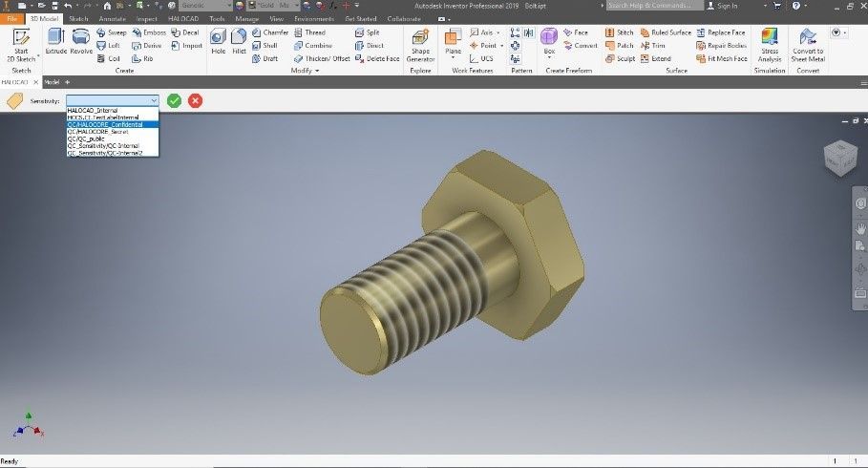Click Sign In
Image resolution: width=868 pixels, height=468 pixels.
tap(723, 6)
